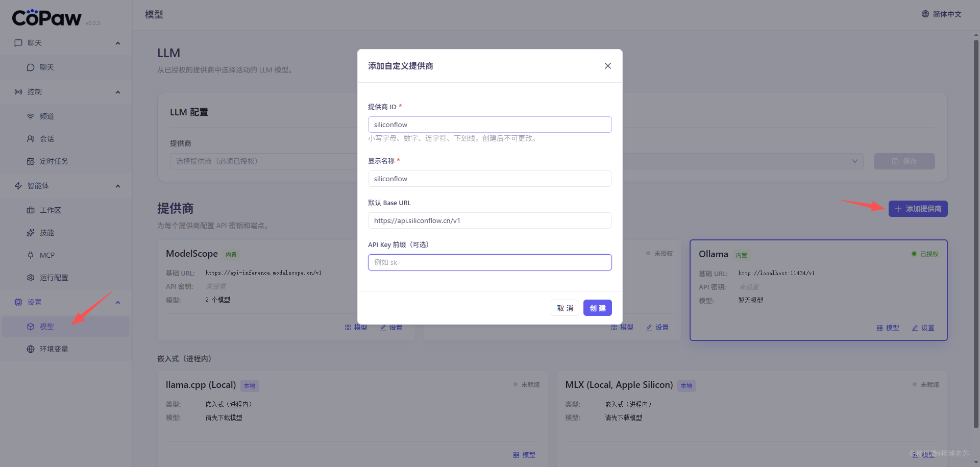980x467 pixels.
Task: Open the 简体中文 language switcher
Action: click(941, 14)
